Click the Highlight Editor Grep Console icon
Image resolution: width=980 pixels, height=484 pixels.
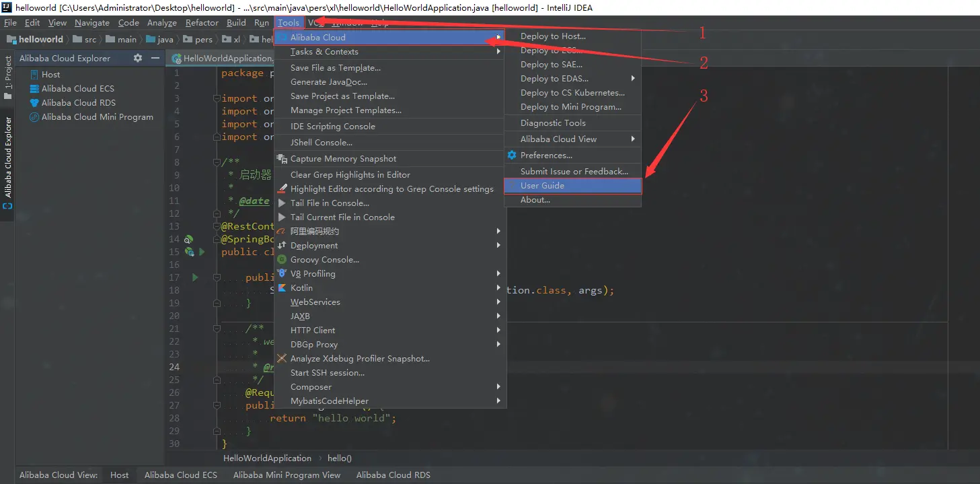pos(282,189)
